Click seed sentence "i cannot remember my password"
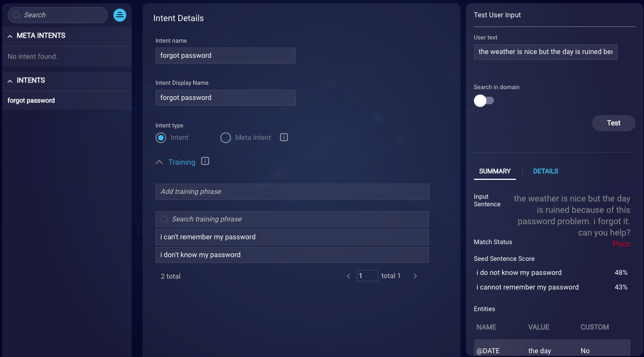The image size is (644, 357). [527, 287]
